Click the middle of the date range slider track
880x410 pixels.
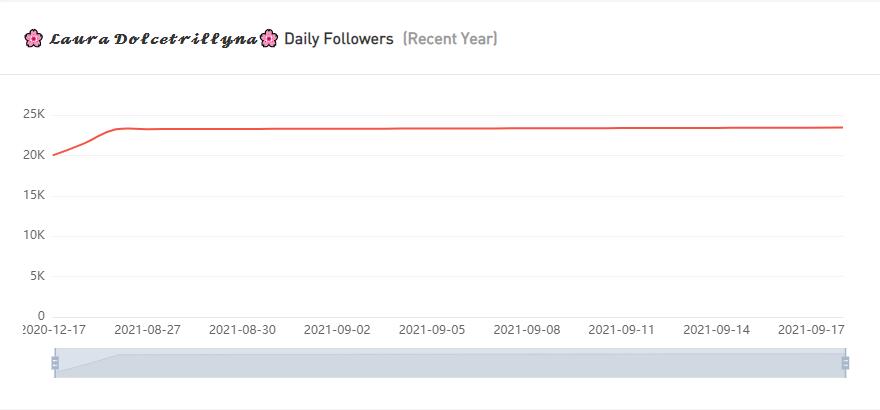pos(450,364)
